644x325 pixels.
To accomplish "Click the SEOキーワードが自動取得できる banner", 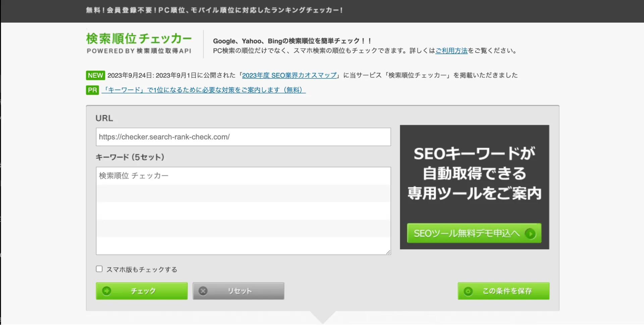I will [474, 187].
